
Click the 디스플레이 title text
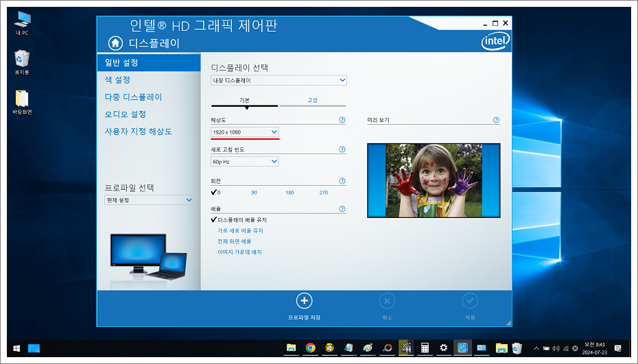154,43
